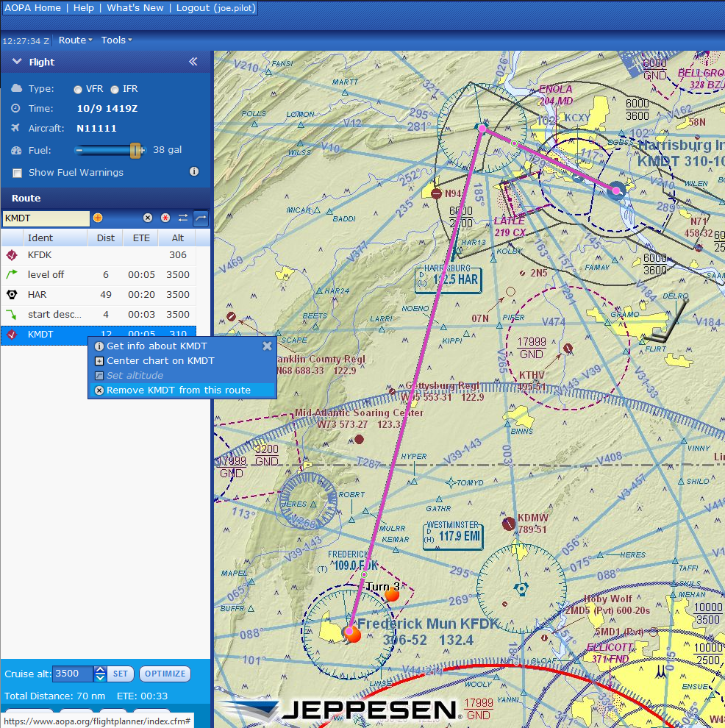Click the 306 altitude cell of KFDK
The width and height of the screenshot is (725, 728).
178,255
